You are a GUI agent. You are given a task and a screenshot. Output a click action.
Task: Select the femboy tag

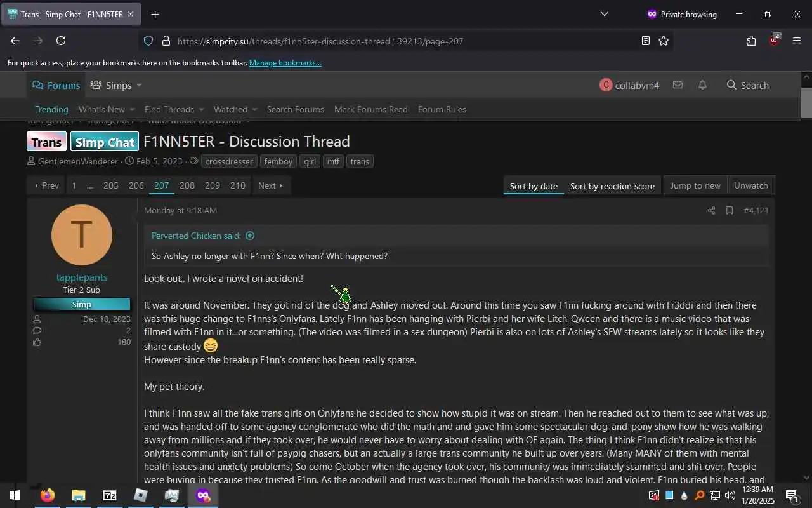pos(278,161)
